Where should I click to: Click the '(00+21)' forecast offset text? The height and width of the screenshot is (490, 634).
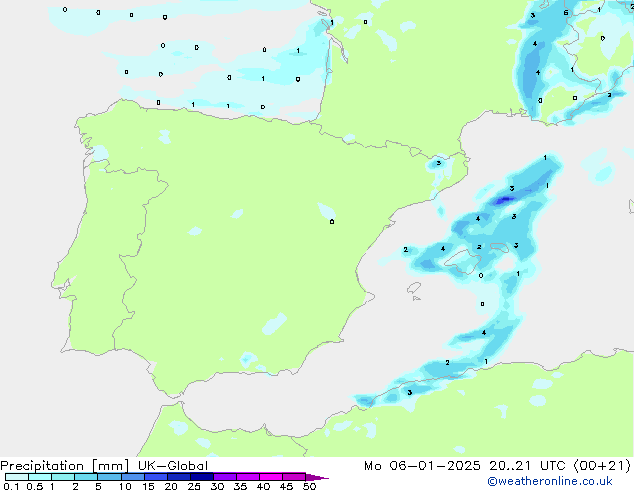coord(602,466)
